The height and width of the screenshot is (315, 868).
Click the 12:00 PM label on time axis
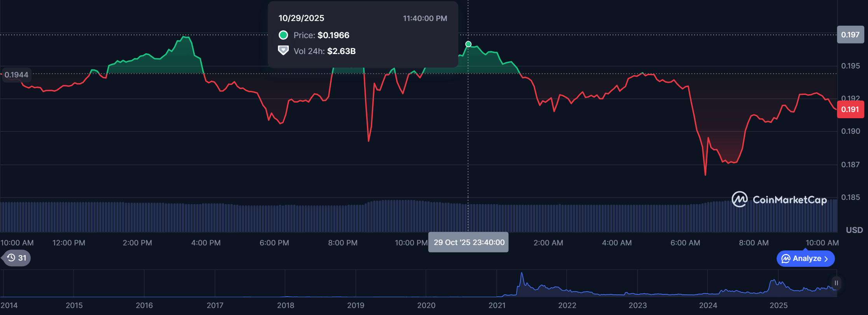click(x=69, y=243)
